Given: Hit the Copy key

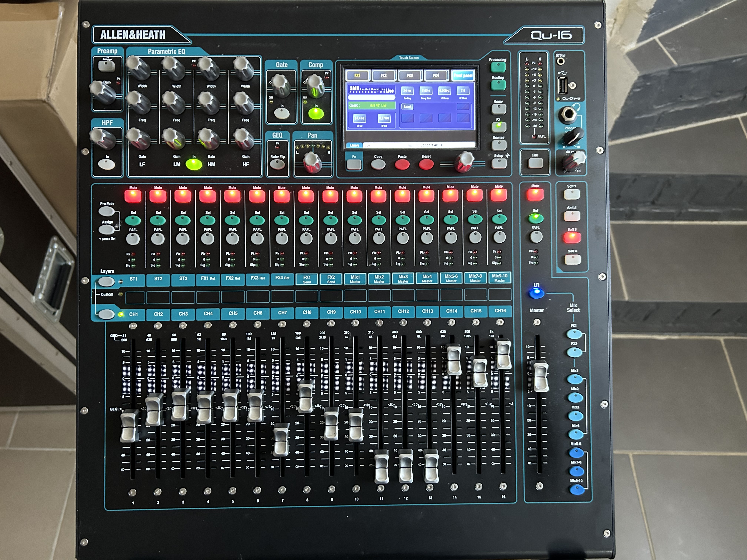Looking at the screenshot, I should coord(378,165).
